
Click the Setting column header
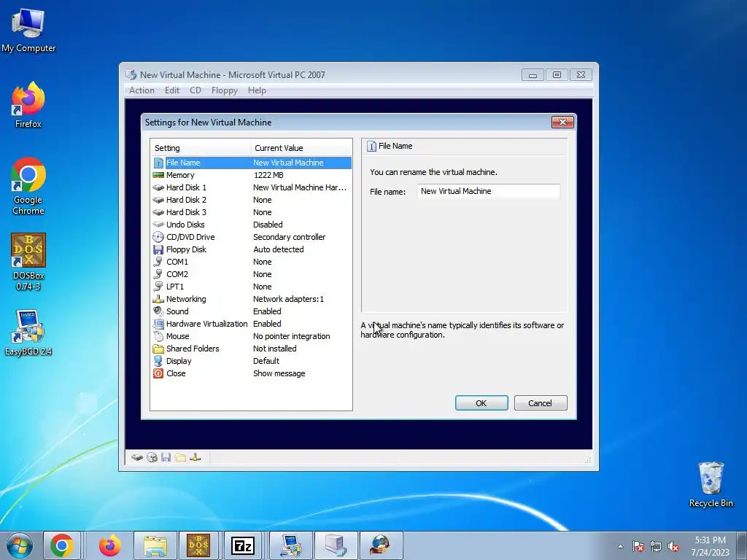pyautogui.click(x=201, y=148)
